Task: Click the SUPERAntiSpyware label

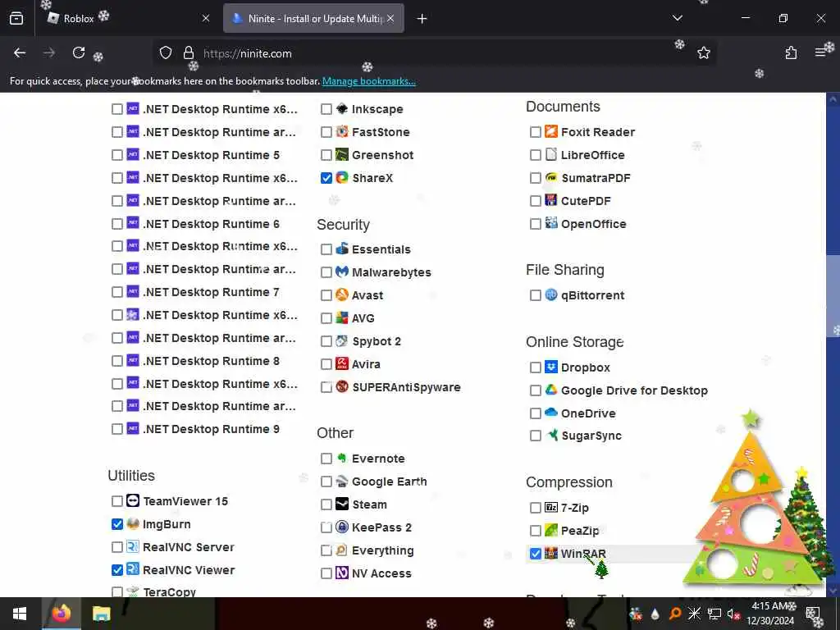Action: click(406, 387)
